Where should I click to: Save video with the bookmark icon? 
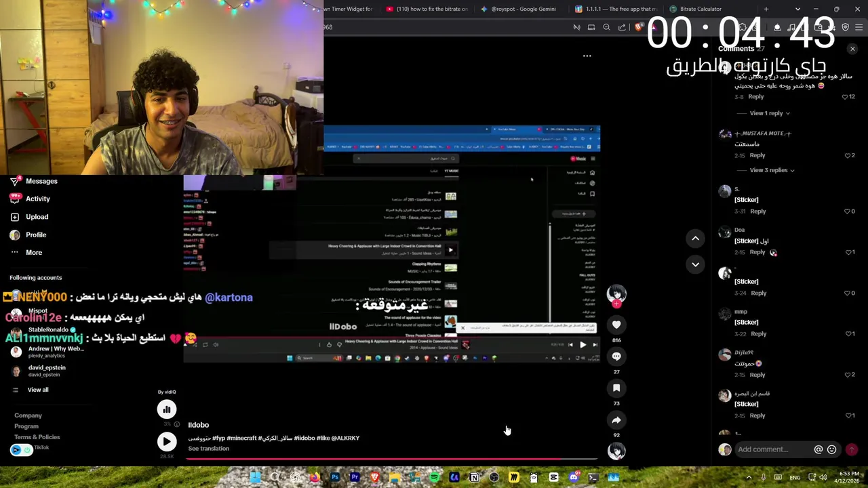(x=616, y=388)
